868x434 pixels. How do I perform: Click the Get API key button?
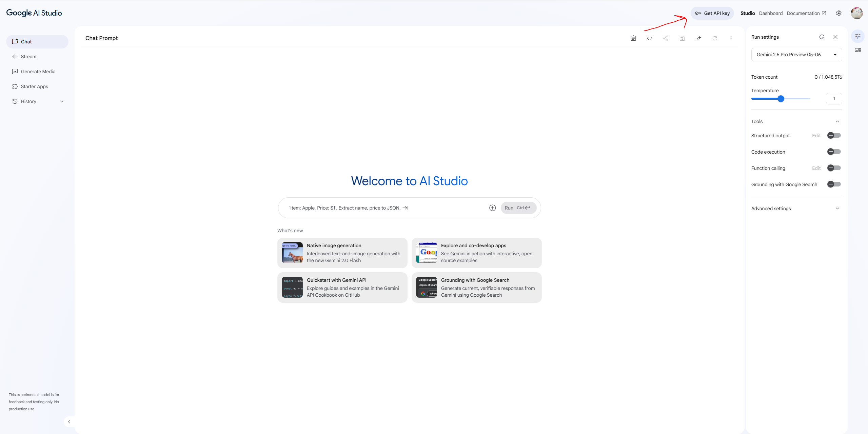pyautogui.click(x=712, y=13)
